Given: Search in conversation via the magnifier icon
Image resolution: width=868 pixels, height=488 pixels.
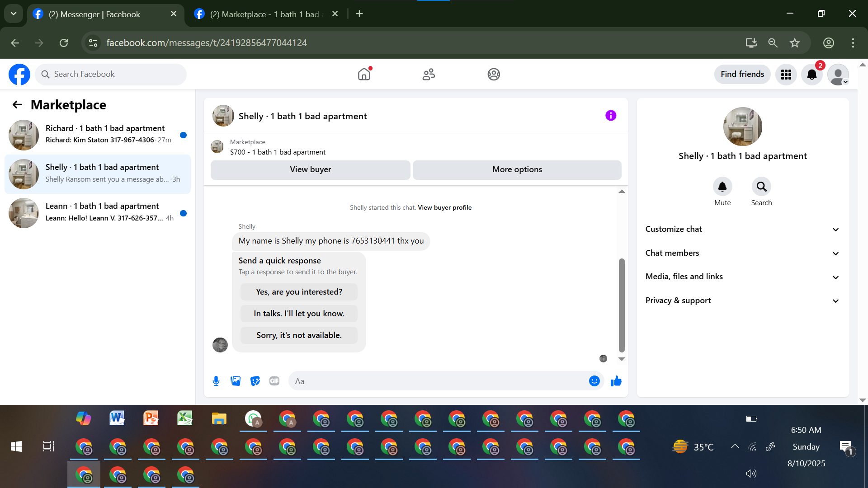Looking at the screenshot, I should point(761,187).
